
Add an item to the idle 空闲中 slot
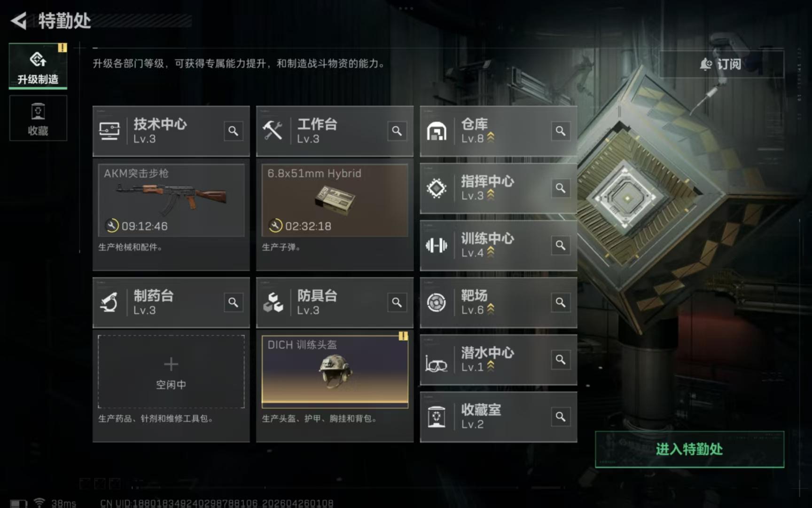pyautogui.click(x=171, y=371)
